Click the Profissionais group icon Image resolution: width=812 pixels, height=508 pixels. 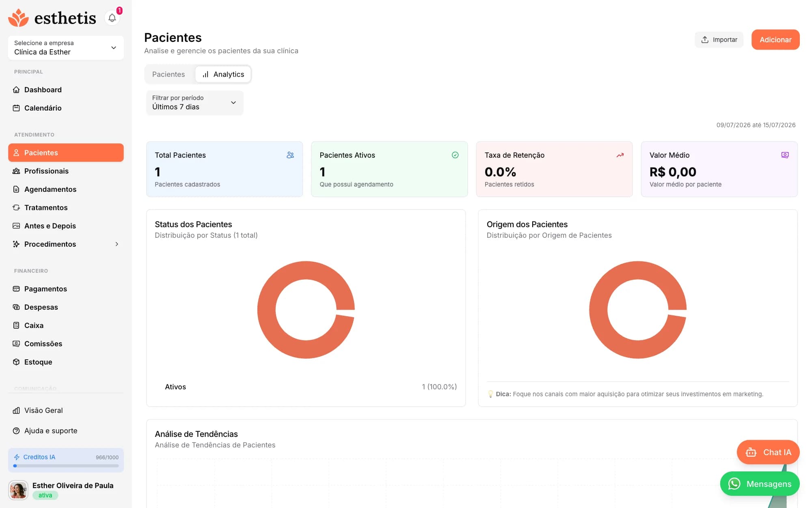(16, 171)
